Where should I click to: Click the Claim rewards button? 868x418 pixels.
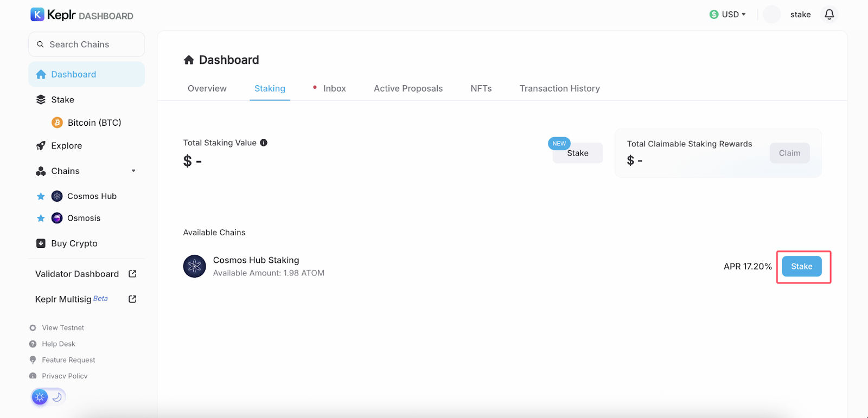point(789,153)
